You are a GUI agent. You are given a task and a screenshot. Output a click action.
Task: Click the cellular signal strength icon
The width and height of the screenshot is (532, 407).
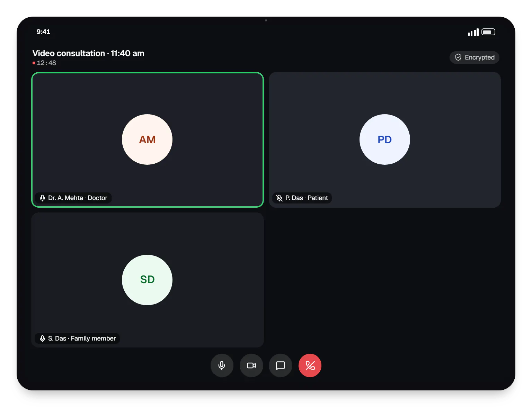click(x=473, y=32)
